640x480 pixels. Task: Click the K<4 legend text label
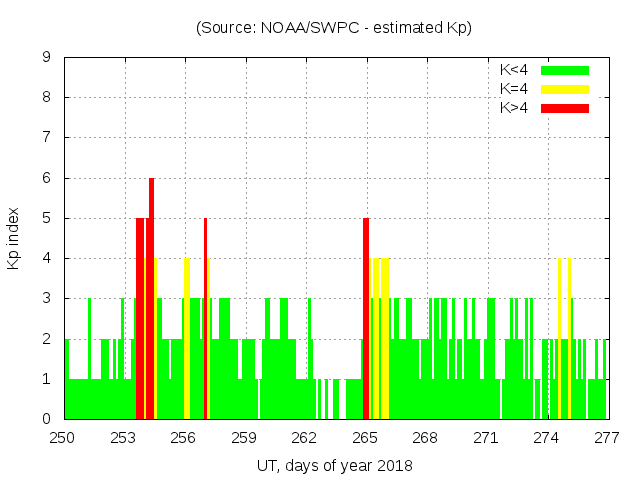pos(514,70)
